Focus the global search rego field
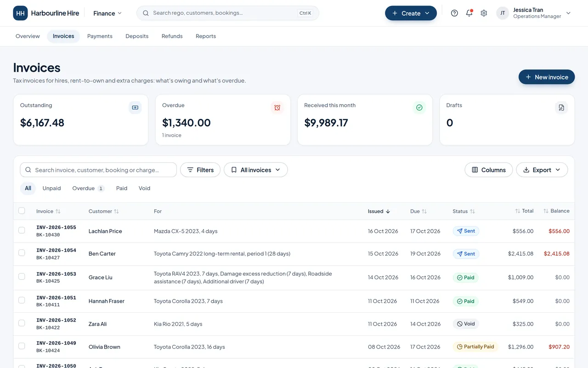Screen dimensions: 588x368 227,13
